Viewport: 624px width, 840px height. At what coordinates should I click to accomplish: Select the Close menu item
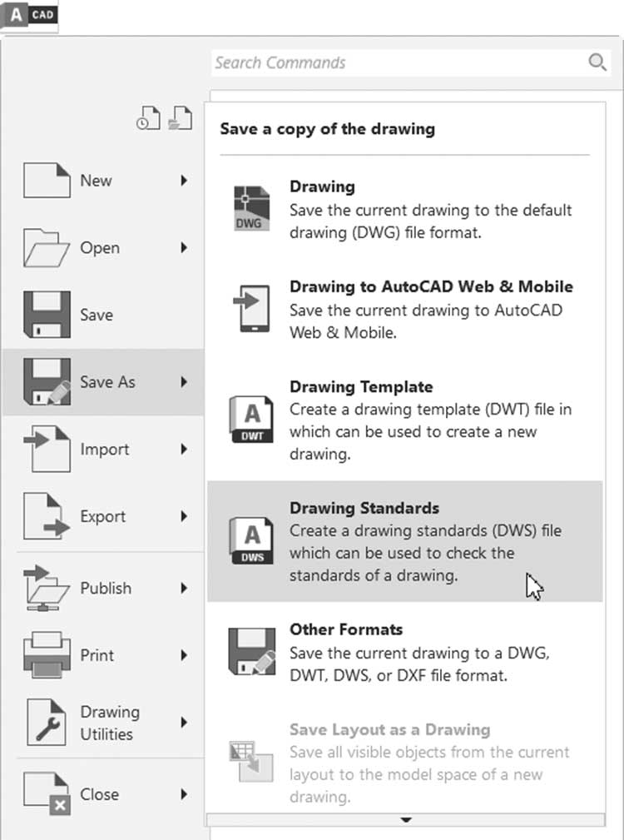point(104,794)
